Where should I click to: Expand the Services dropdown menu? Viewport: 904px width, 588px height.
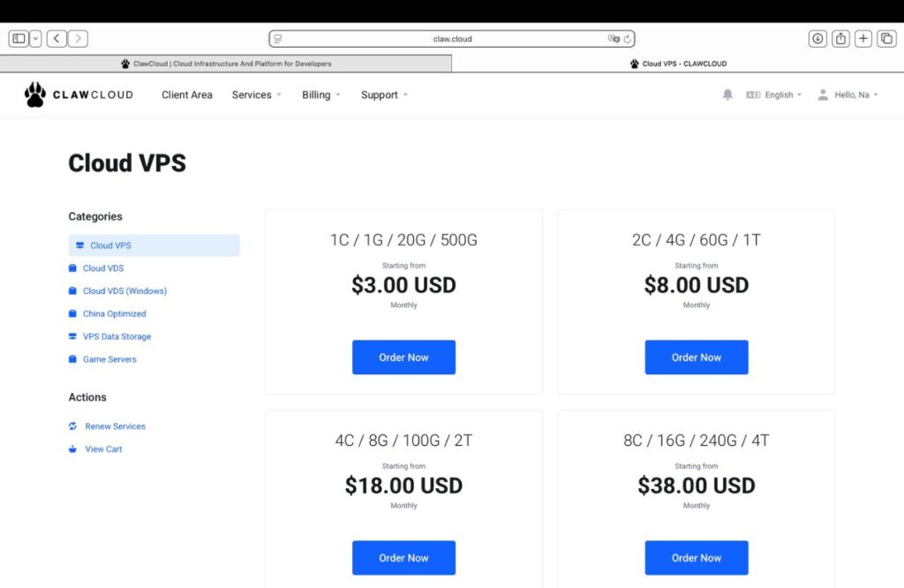click(256, 94)
